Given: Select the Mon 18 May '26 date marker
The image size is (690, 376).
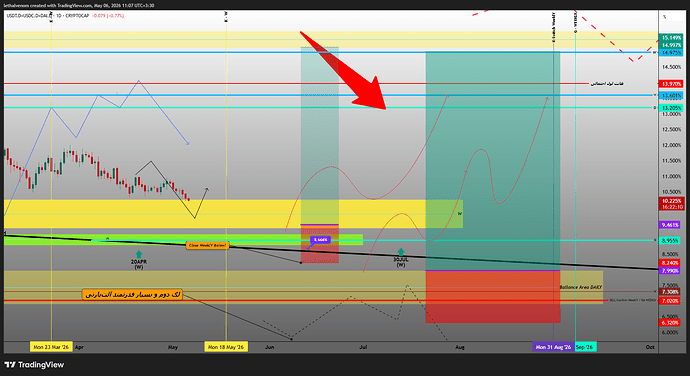Looking at the screenshot, I should 226,347.
